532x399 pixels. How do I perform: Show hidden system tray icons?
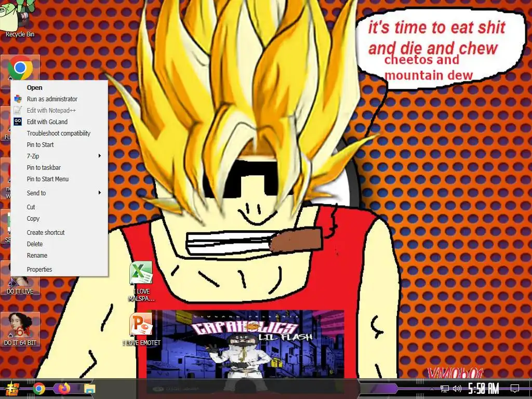click(432, 389)
